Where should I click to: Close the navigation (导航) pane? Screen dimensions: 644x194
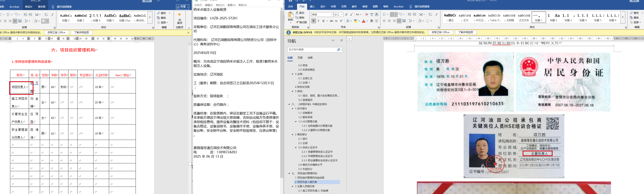click(341, 40)
